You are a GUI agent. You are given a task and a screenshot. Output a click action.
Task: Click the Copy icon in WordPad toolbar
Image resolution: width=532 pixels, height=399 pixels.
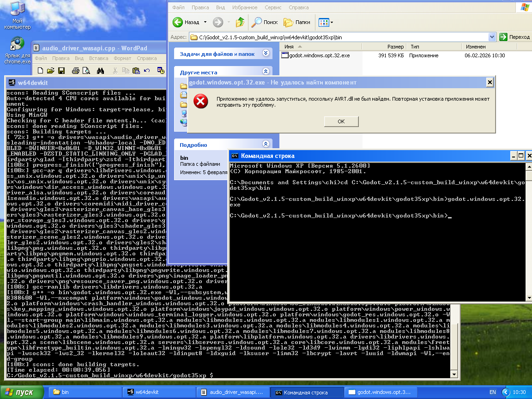[x=126, y=71]
